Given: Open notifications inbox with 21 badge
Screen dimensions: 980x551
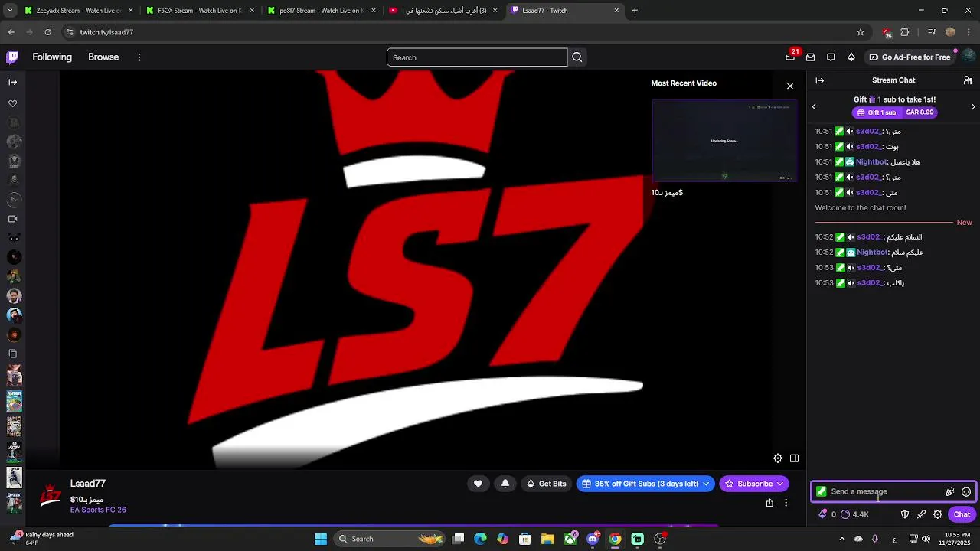Looking at the screenshot, I should [790, 57].
